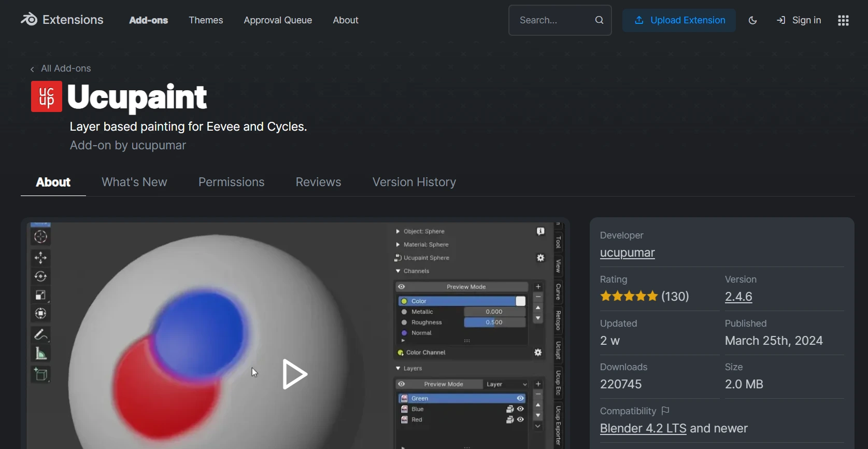Switch to the Version History tab

pos(414,182)
